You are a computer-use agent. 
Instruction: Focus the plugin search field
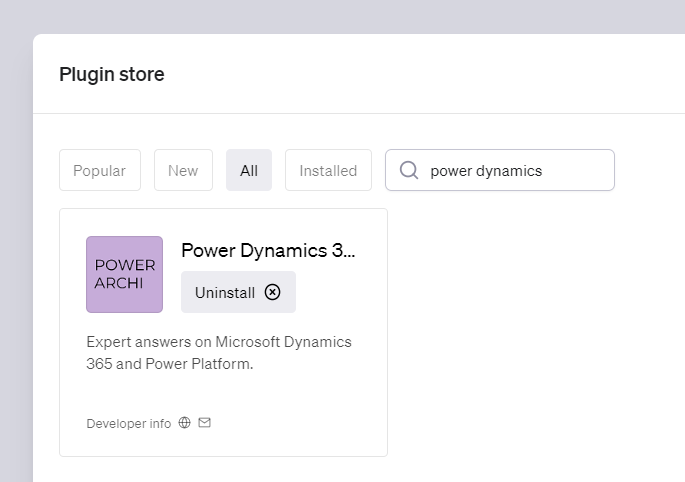[500, 170]
